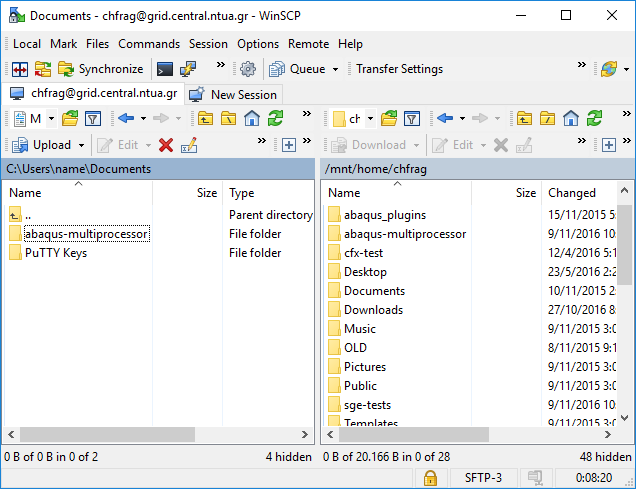Open the New Session tab
The image size is (636, 489).
[x=234, y=94]
